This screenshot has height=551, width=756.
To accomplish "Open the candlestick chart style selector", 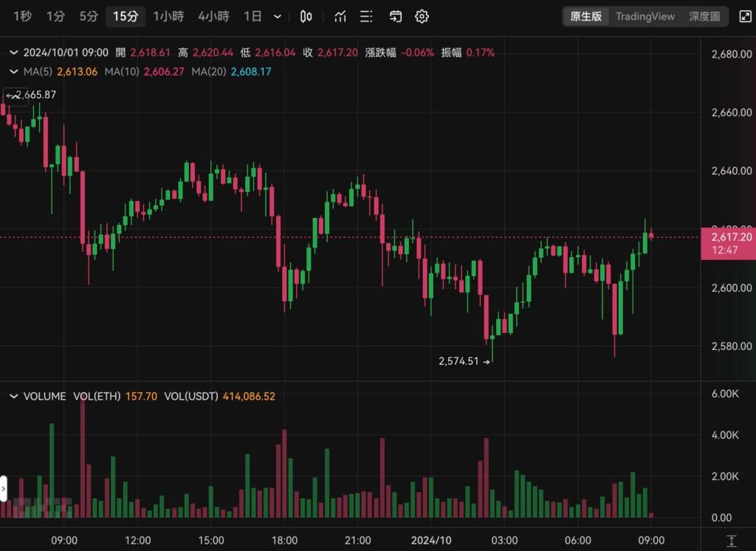I will point(306,16).
